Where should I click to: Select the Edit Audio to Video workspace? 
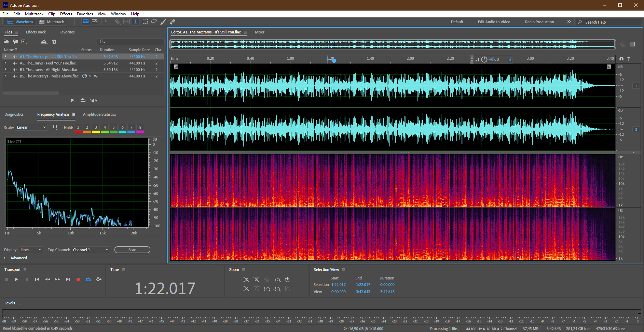[x=494, y=22]
